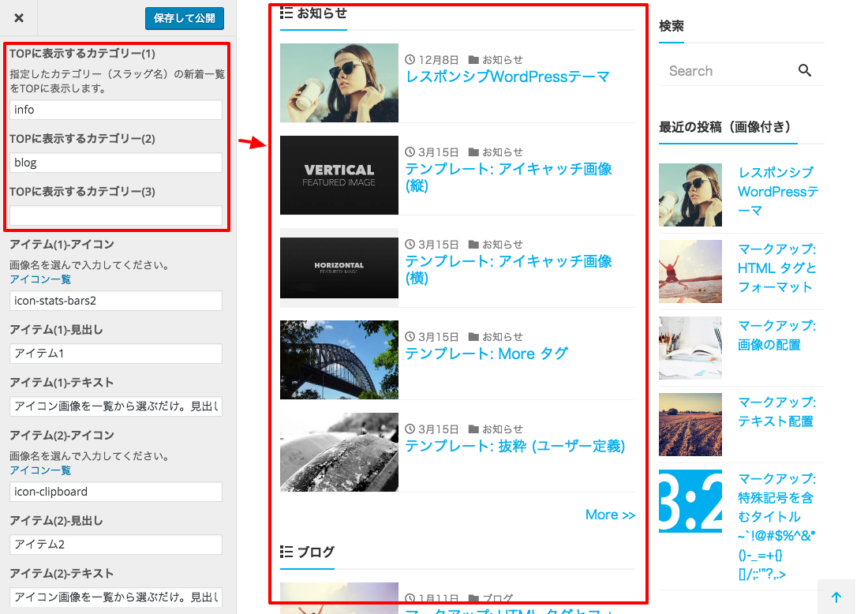Open sidebar thumbnail of woman with sunglasses
Screen dimensions: 868x614
pyautogui.click(x=690, y=195)
